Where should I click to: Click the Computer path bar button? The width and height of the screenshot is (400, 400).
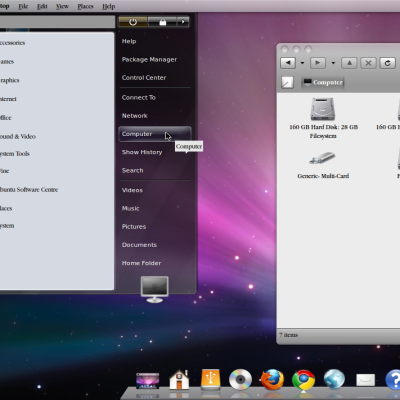pyautogui.click(x=323, y=82)
